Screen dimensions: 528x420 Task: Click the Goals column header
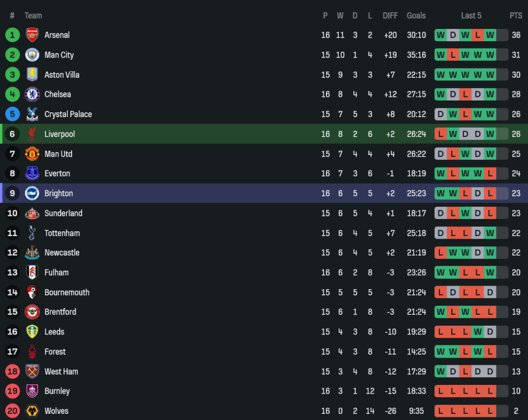[x=416, y=15]
